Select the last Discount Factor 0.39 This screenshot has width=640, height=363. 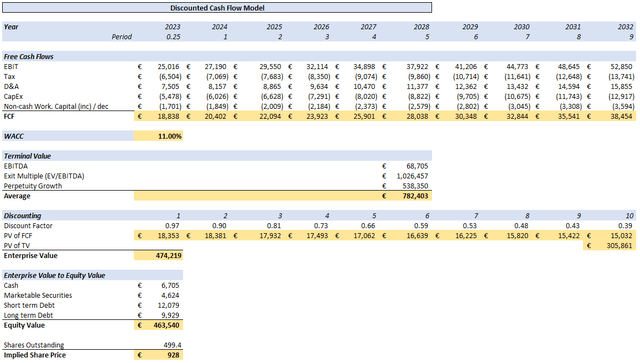click(x=626, y=226)
